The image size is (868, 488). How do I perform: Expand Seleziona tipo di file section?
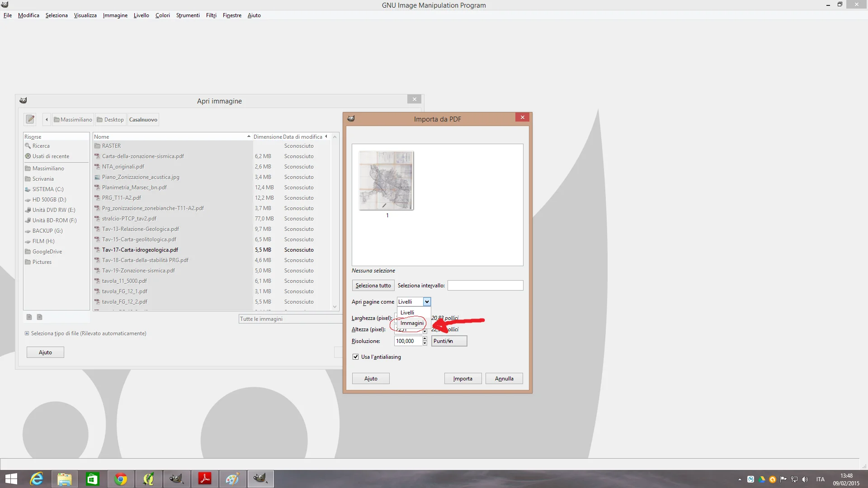27,333
